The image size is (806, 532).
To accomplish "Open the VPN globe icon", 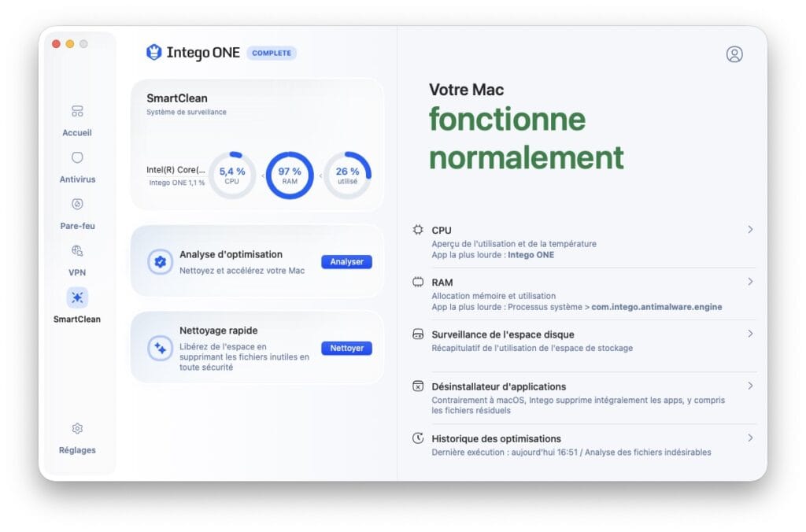I will pos(77,251).
